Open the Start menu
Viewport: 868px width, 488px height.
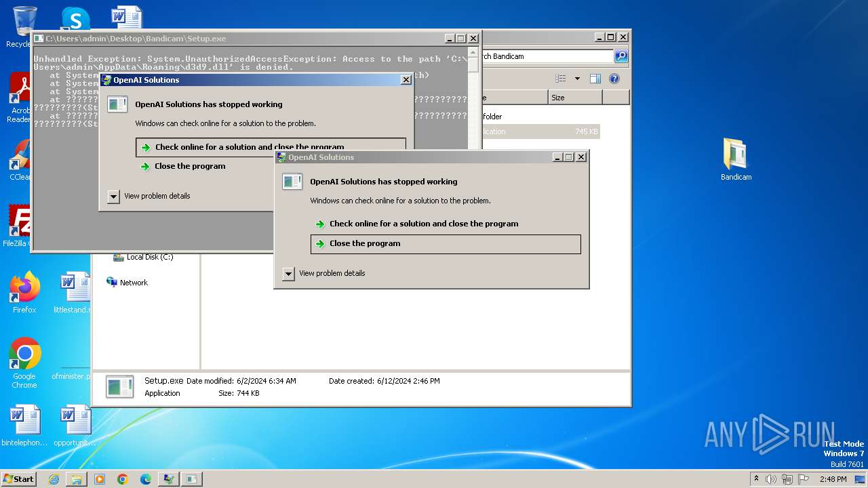coord(18,479)
